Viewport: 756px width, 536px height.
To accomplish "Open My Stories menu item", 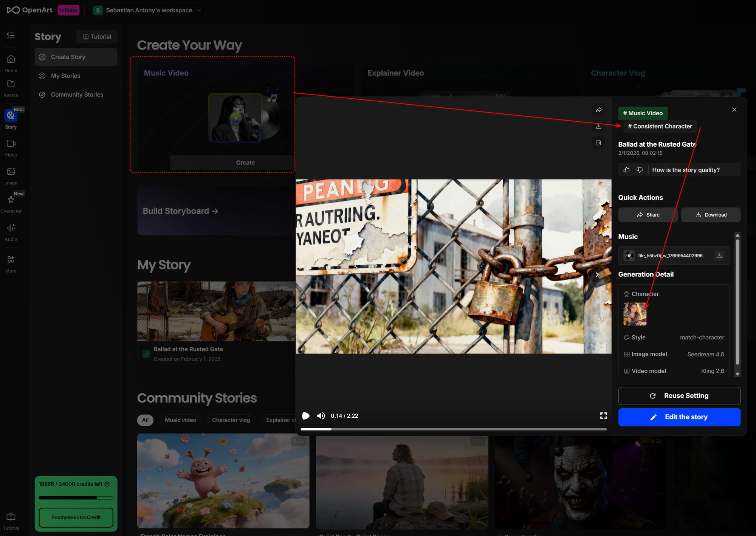I will coord(65,76).
